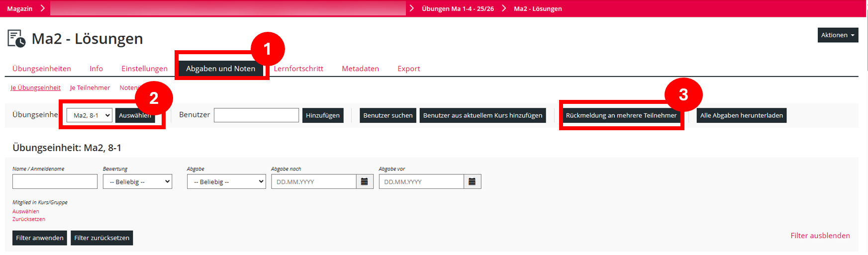Focus the 'Name / Anmeldename' filter field
This screenshot has height=255, width=868.
pos(55,181)
